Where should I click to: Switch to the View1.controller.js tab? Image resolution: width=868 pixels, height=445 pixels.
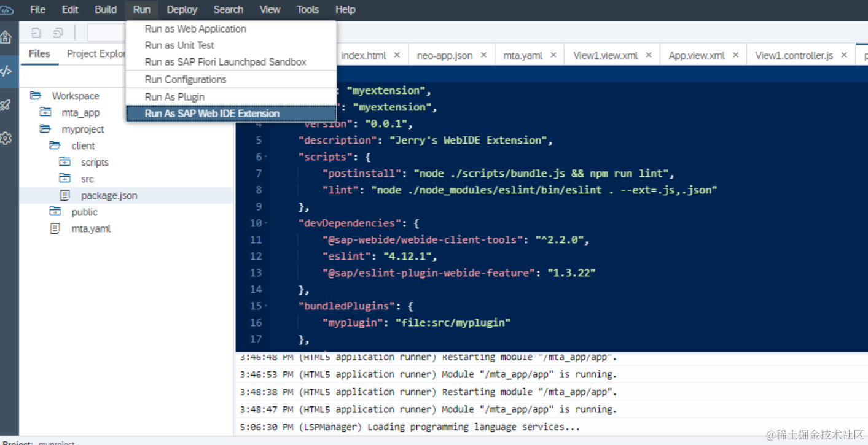794,55
